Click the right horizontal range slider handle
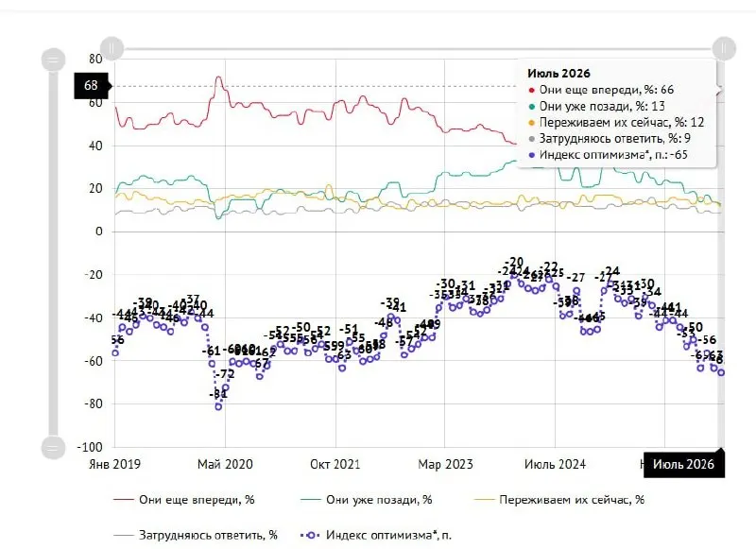Screen dimensions: 756x549 click(x=724, y=49)
